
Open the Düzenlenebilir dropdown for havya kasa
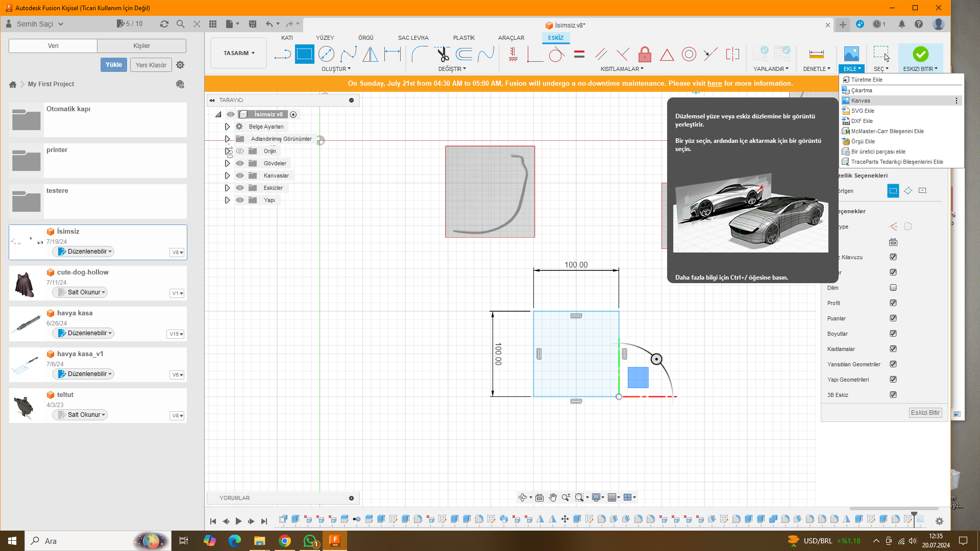pos(83,333)
